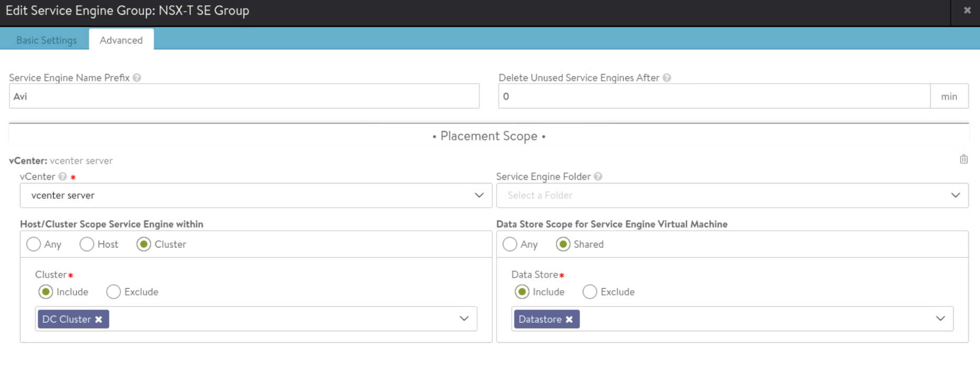Click the Advanced tab
This screenshot has height=368, width=980.
coord(121,40)
